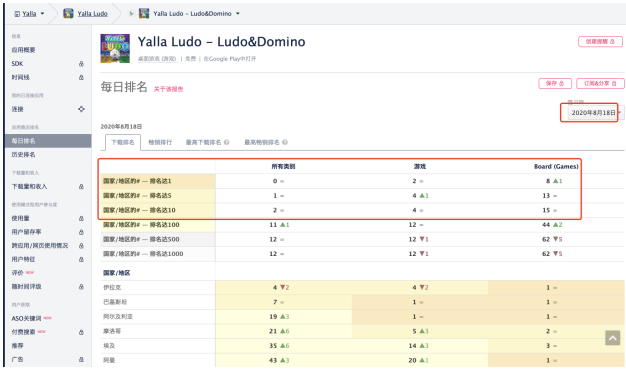Click the lock icon beside 用户留存率
Image resolution: width=626 pixels, height=376 pixels.
pyautogui.click(x=81, y=232)
